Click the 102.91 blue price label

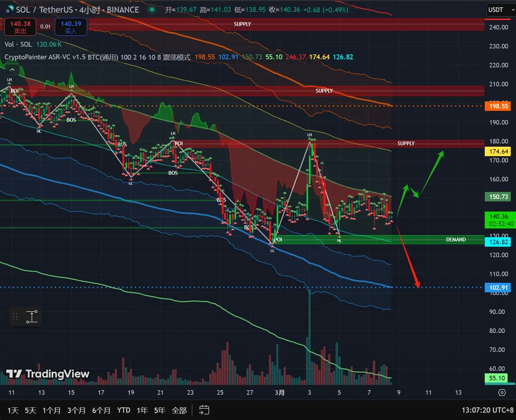pos(499,287)
